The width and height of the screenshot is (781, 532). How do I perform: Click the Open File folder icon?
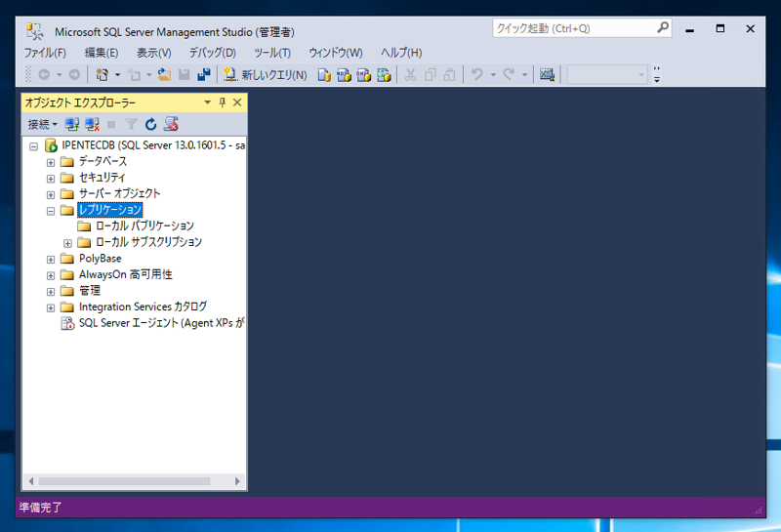pyautogui.click(x=164, y=75)
